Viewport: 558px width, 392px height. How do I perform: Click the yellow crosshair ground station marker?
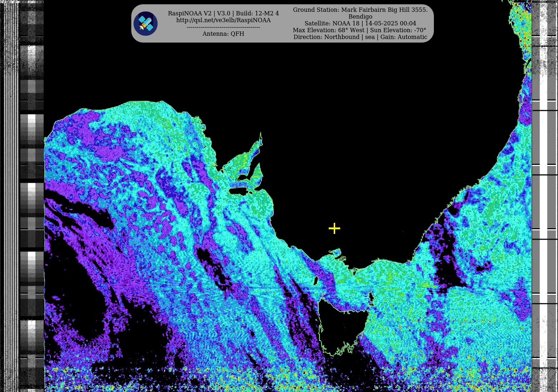tap(334, 229)
